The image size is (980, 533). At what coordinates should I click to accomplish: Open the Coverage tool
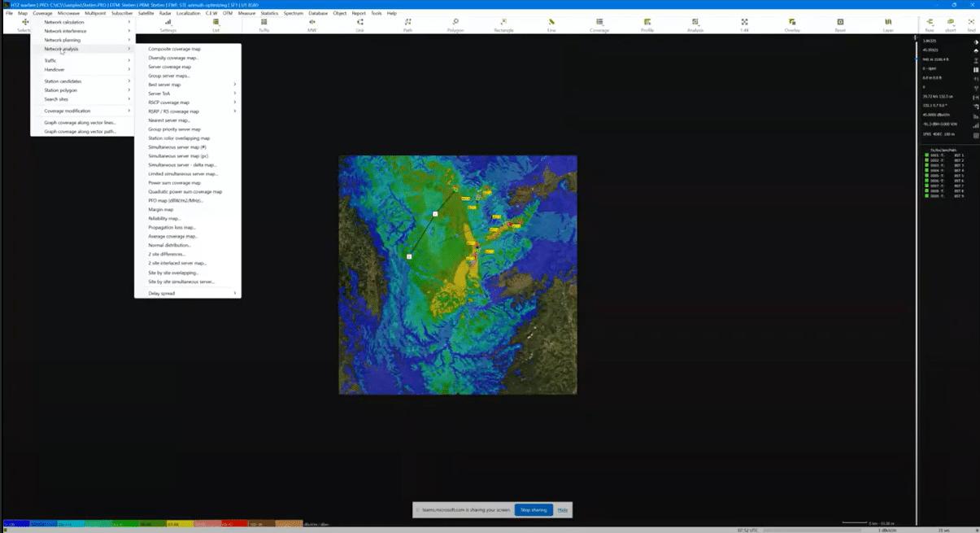599,24
